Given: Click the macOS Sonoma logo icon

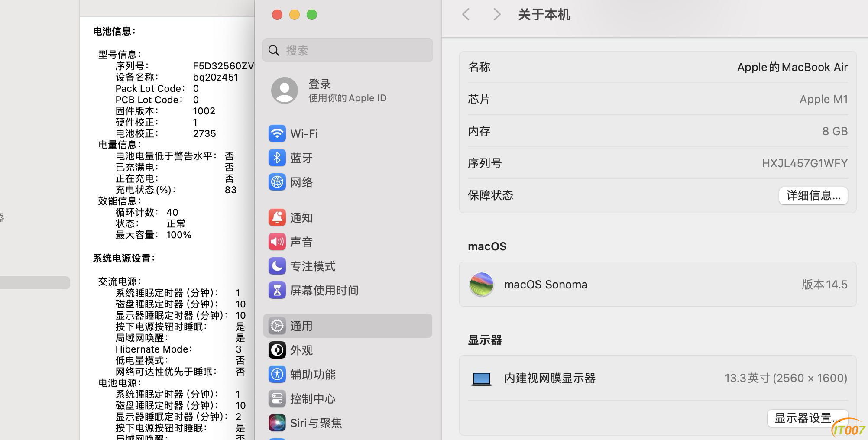Looking at the screenshot, I should pos(482,285).
